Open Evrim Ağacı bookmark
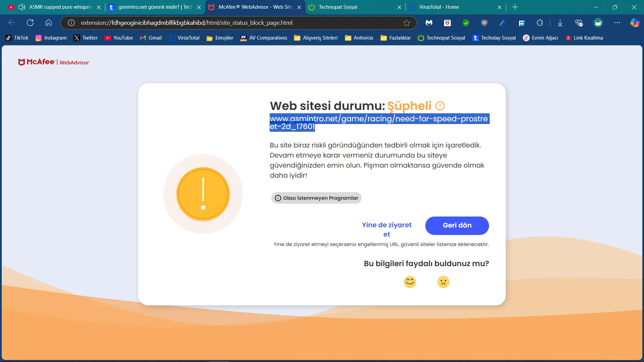644x362 pixels. point(540,38)
